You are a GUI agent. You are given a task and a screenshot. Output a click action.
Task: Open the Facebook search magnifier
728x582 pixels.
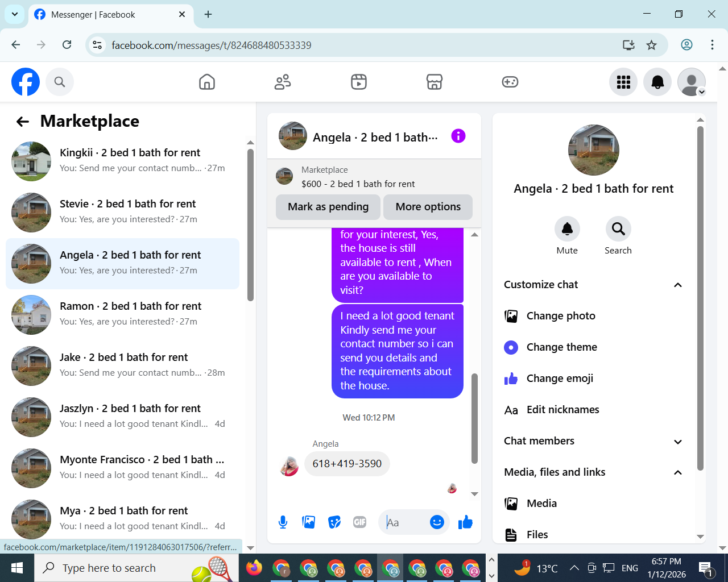tap(60, 82)
